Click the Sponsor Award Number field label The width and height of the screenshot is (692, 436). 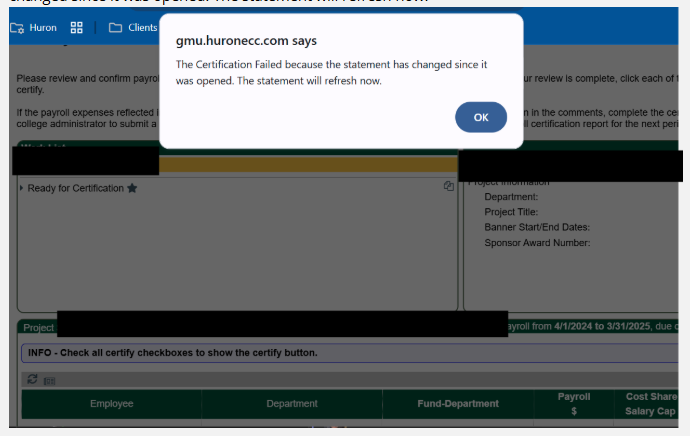coord(537,242)
